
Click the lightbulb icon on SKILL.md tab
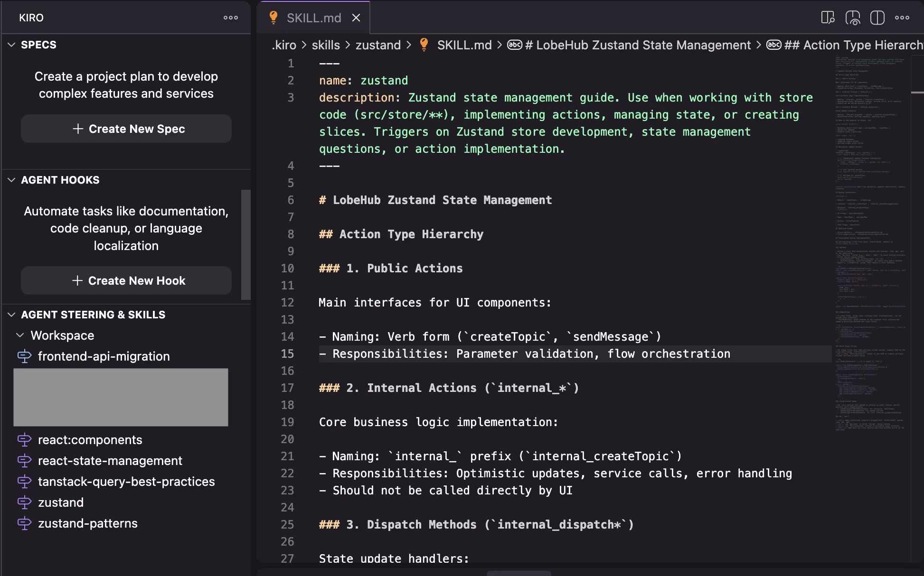(273, 18)
